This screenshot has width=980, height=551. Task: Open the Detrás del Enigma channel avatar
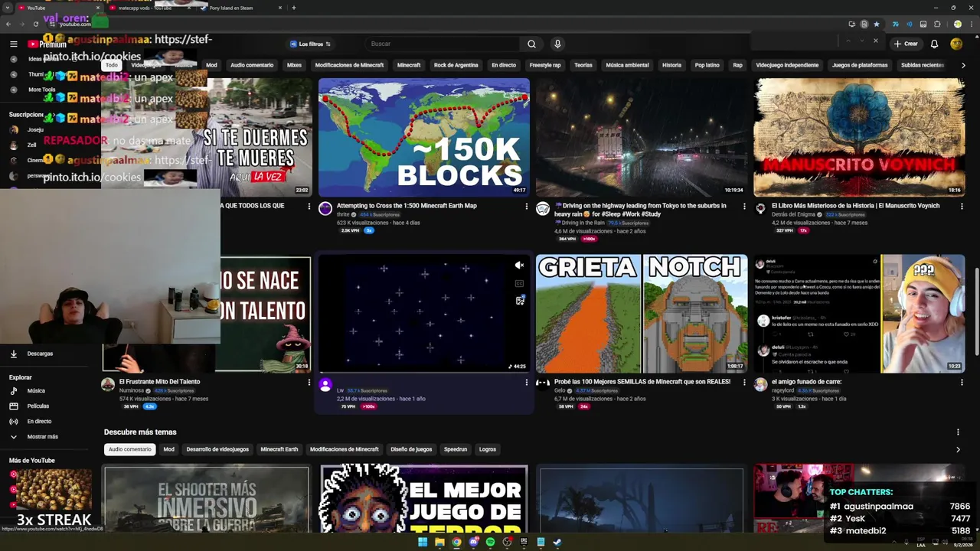(x=760, y=208)
